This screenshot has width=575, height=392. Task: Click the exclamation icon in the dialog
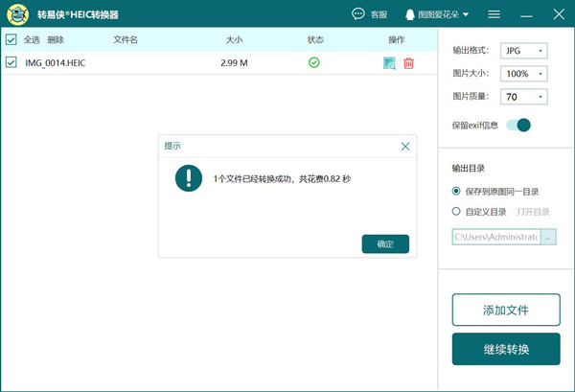(x=189, y=177)
